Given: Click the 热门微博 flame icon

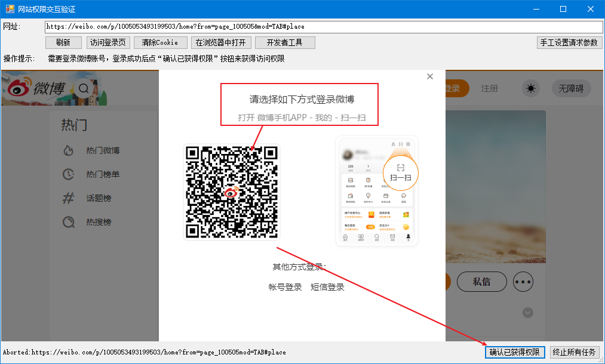Looking at the screenshot, I should (68, 150).
